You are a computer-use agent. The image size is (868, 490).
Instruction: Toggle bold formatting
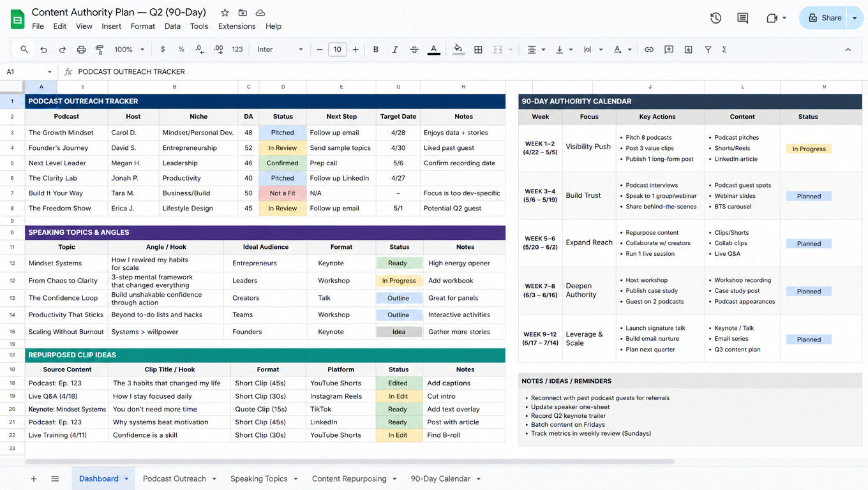point(376,49)
